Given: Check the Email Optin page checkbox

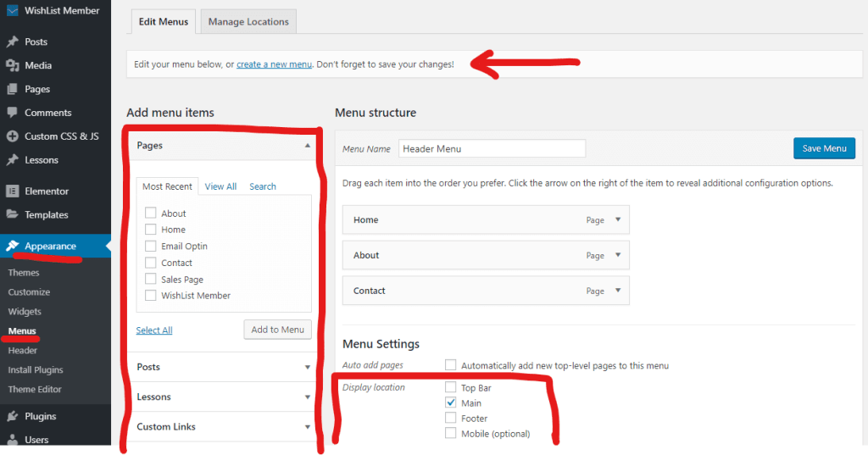Looking at the screenshot, I should (x=150, y=246).
